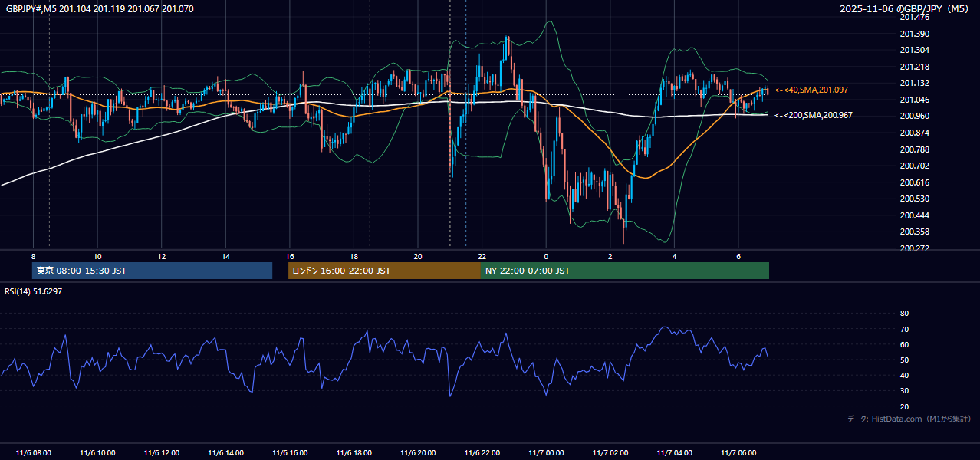
Task: Click price level 201.304 on the axis
Action: (914, 51)
